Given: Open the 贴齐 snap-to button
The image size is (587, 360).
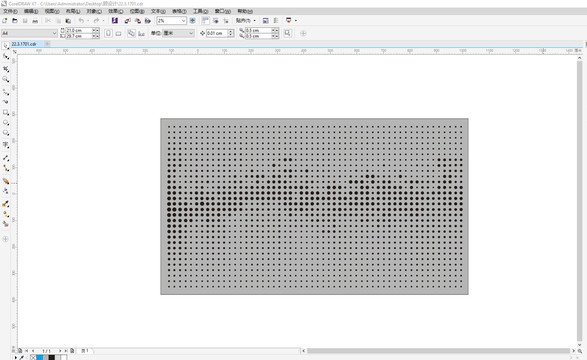Looking at the screenshot, I should tap(246, 21).
